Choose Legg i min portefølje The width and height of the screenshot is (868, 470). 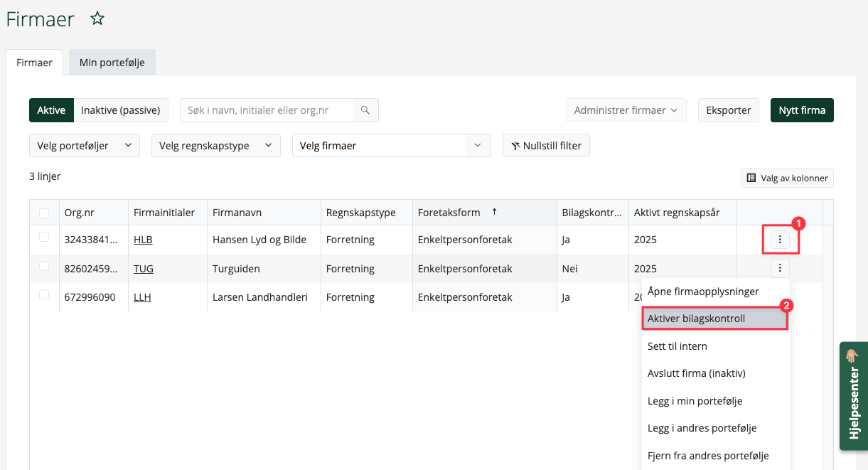pyautogui.click(x=716, y=401)
